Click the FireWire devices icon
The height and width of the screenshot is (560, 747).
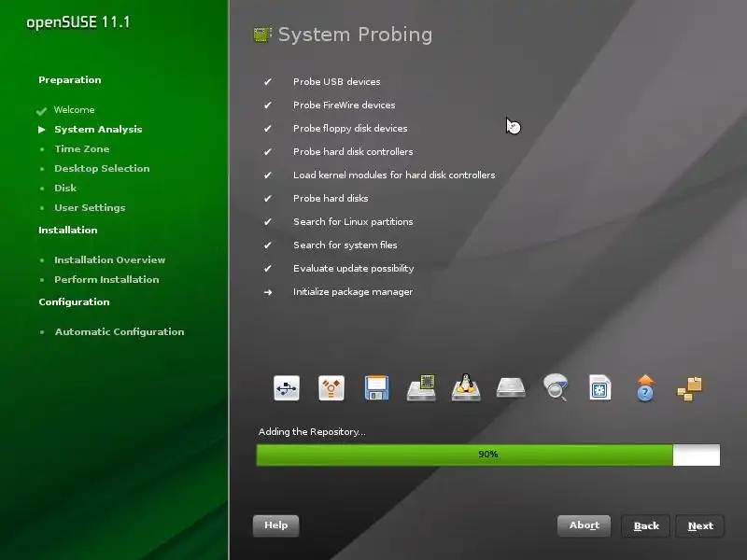[331, 388]
